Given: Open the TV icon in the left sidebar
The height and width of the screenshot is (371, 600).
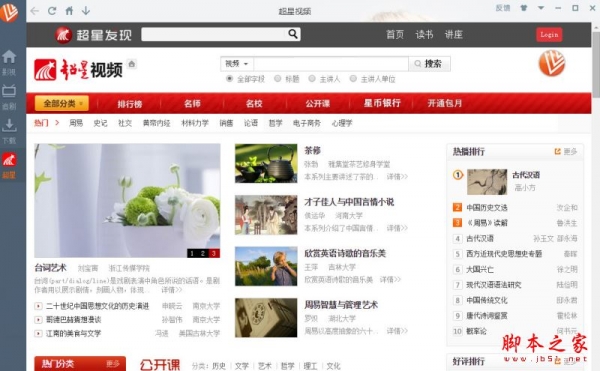Looking at the screenshot, I should (x=9, y=91).
